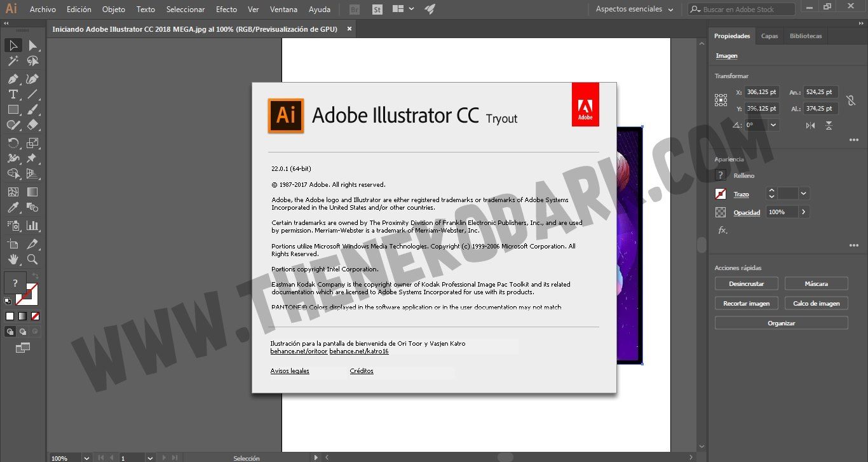Select the Puppet Warp pin tool
The height and width of the screenshot is (462, 868).
32,158
